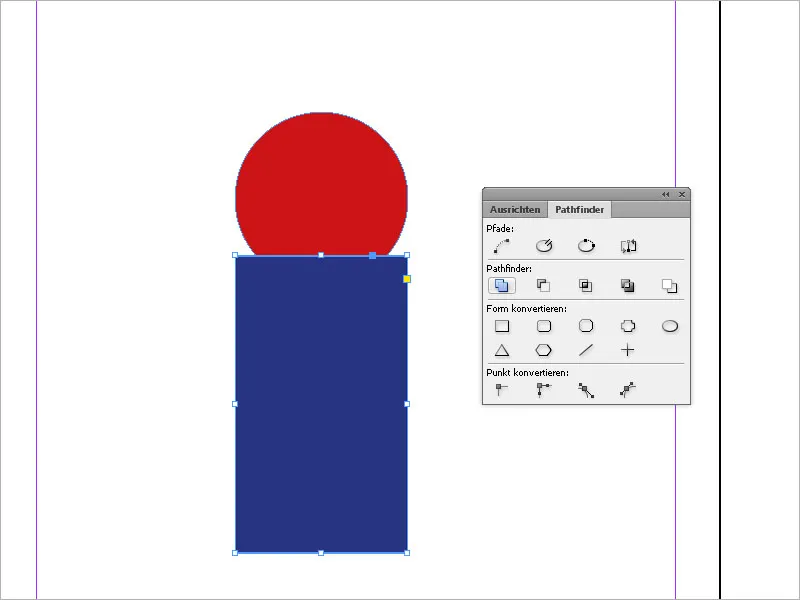Click the bottom-left handle of the rectangle
Viewport: 800px width, 600px height.
coord(235,553)
